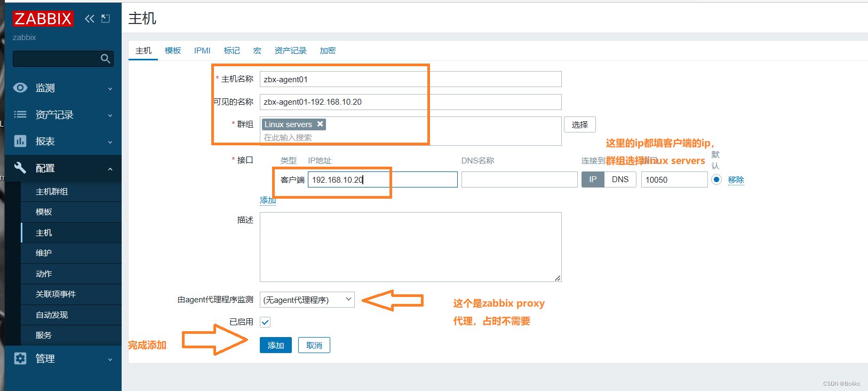868x391 pixels.
Task: Remove Linux servers tag with its x icon
Action: point(320,124)
